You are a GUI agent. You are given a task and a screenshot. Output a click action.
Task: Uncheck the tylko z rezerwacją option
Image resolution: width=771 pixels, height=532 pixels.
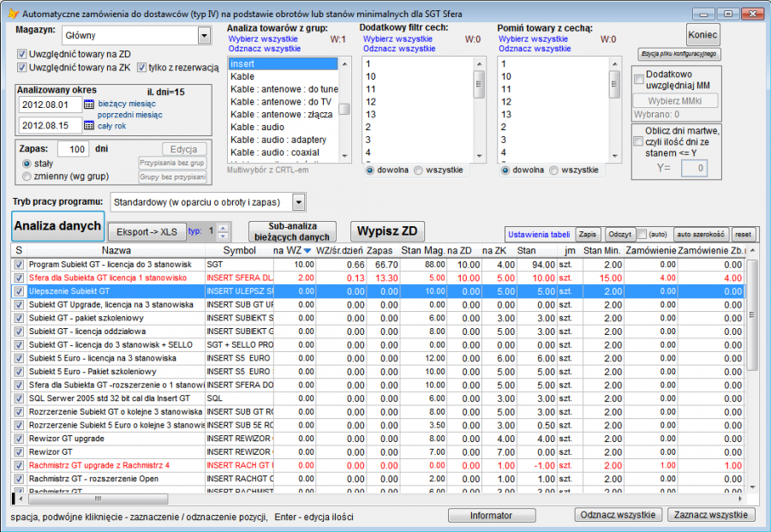141,68
